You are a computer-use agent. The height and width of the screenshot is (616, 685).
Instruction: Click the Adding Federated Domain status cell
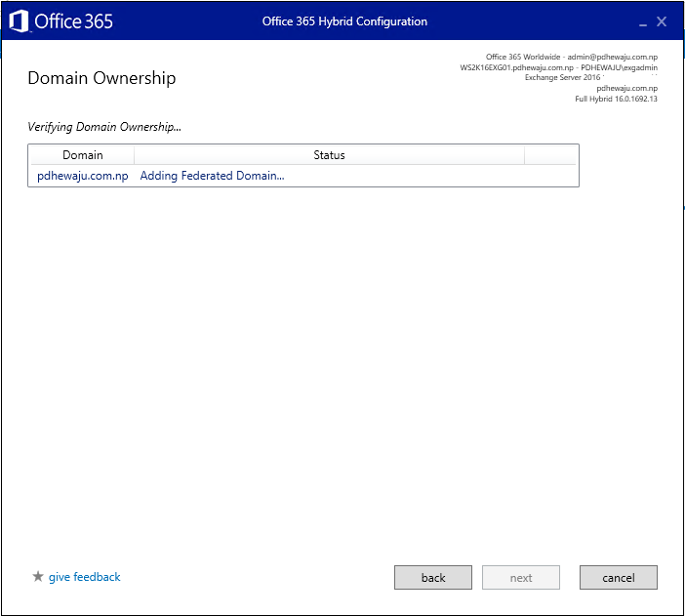click(x=212, y=176)
